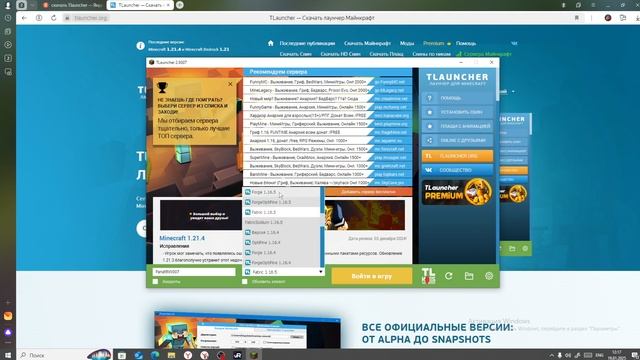This screenshot has width=640, height=360.
Task: Close the yellow trophy tip popup
Action: pyautogui.click(x=230, y=84)
